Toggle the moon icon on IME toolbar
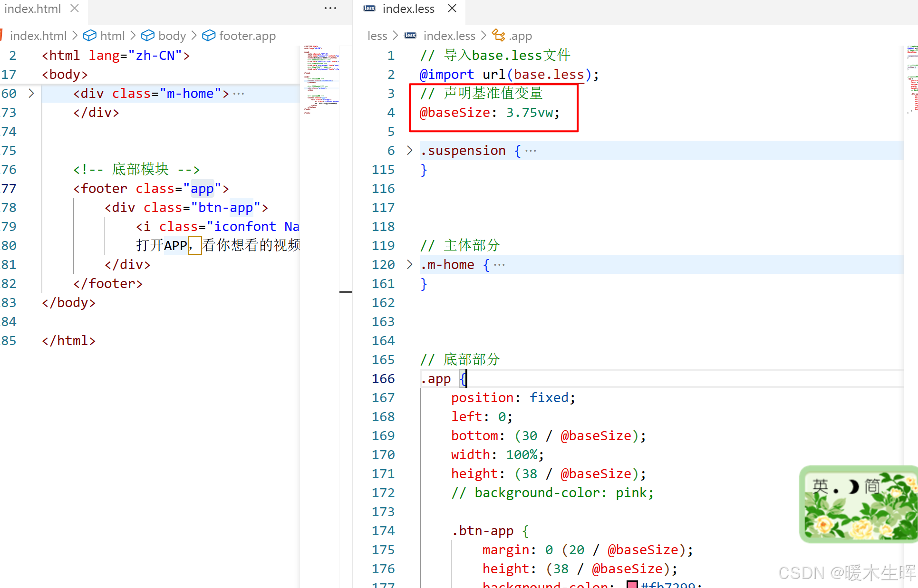918x588 pixels. click(x=854, y=486)
